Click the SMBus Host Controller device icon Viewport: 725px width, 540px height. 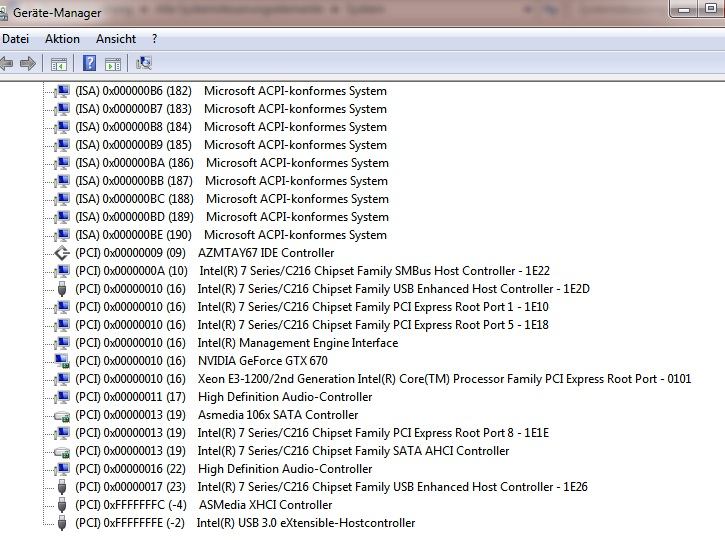tap(61, 271)
